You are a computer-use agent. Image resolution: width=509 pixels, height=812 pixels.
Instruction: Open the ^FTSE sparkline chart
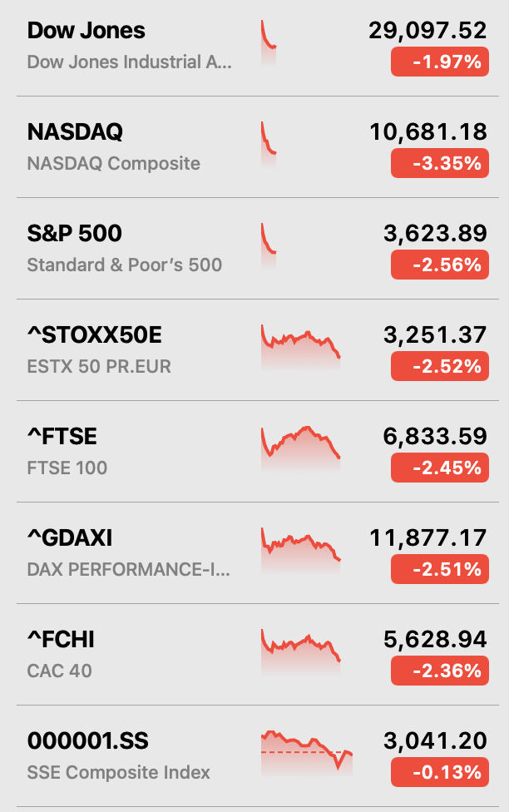(x=301, y=449)
